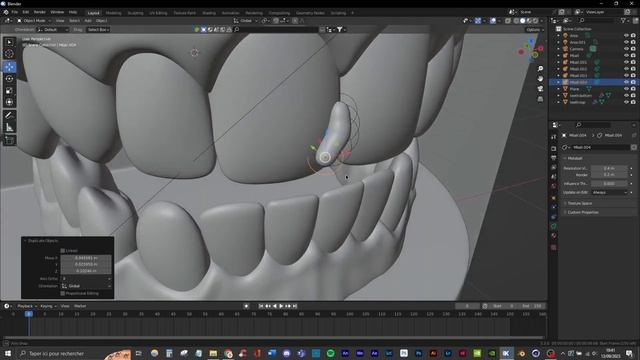Expand the Texture Space panel
This screenshot has height=360, width=640.
pyautogui.click(x=580, y=203)
